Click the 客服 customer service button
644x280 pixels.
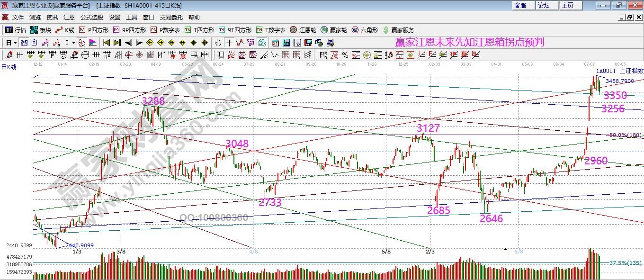pos(520,5)
